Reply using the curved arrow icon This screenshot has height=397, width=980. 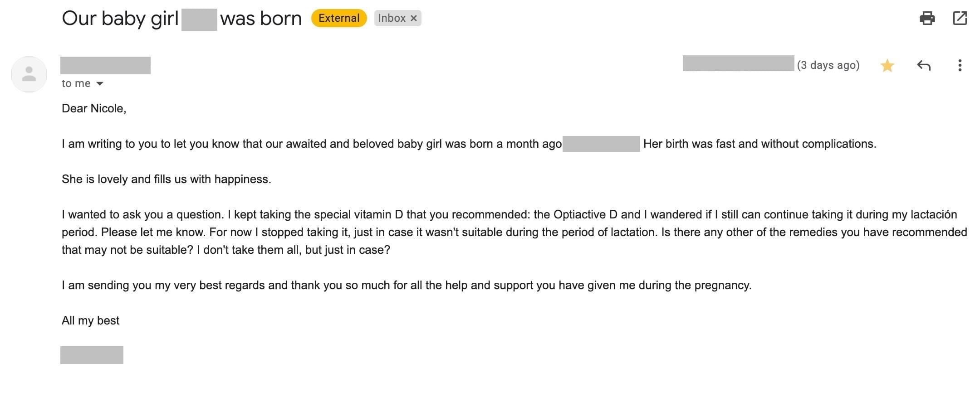[x=924, y=66]
